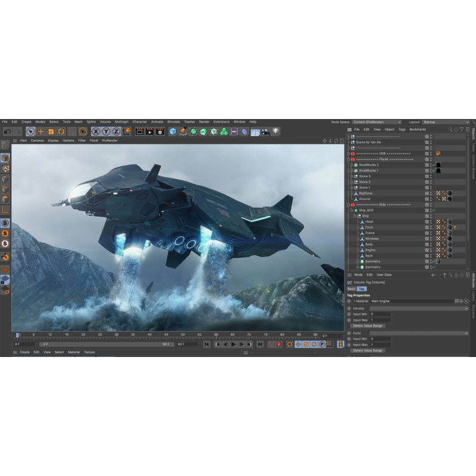Click the Undo arrow icon
This screenshot has width=476, height=476.
click(x=7, y=131)
